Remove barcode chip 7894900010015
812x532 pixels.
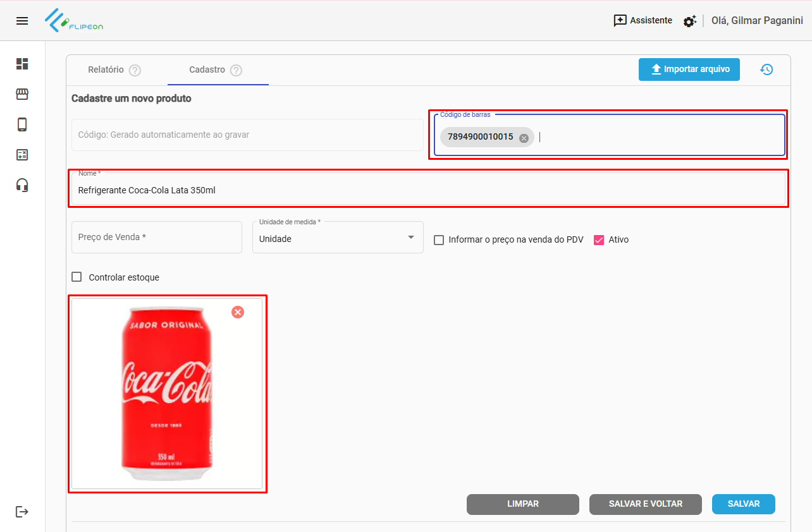click(x=524, y=138)
